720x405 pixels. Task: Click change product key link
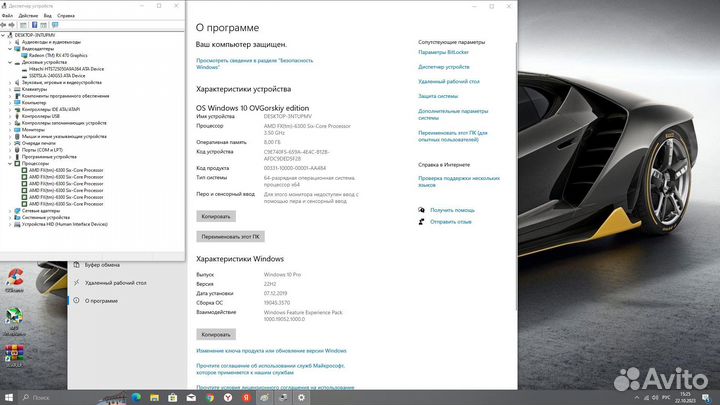(x=271, y=351)
